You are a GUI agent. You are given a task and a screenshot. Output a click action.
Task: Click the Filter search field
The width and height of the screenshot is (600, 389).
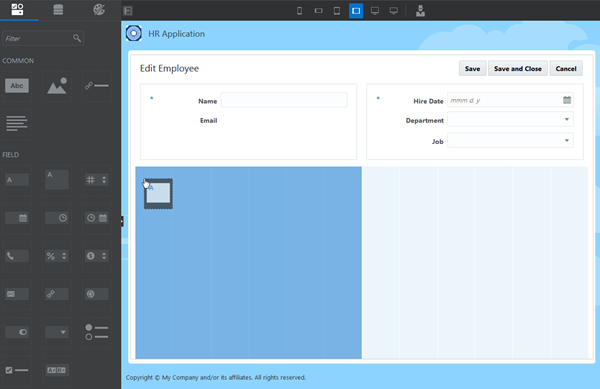[43, 38]
